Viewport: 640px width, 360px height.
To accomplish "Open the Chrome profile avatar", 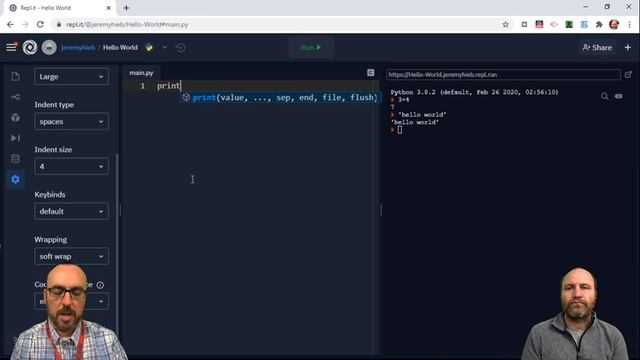I will pos(614,24).
